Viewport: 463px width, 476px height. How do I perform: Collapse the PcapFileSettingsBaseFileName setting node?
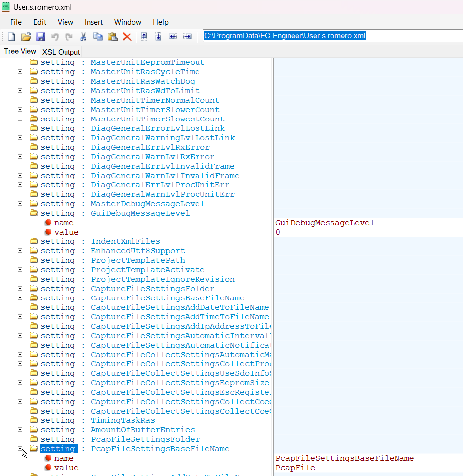(x=20, y=449)
